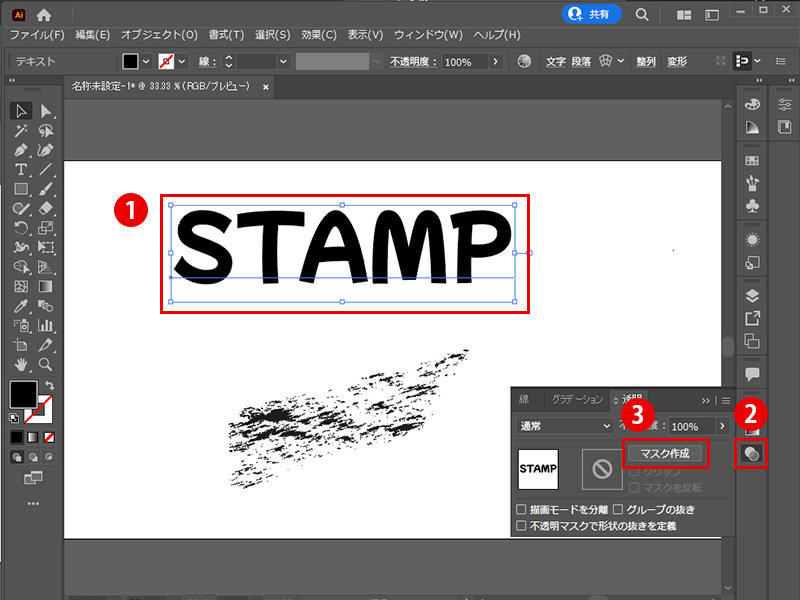Pick the Eyedropper tool
The width and height of the screenshot is (800, 600).
20,306
